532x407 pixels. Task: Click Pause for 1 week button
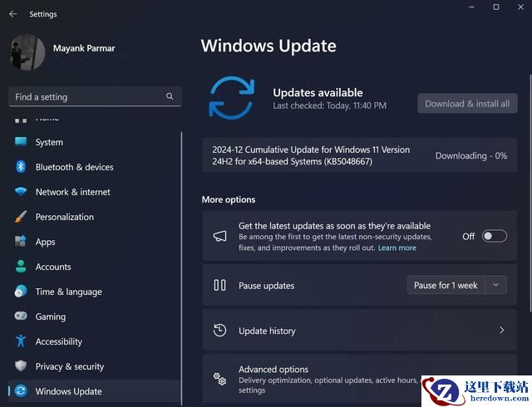(446, 285)
